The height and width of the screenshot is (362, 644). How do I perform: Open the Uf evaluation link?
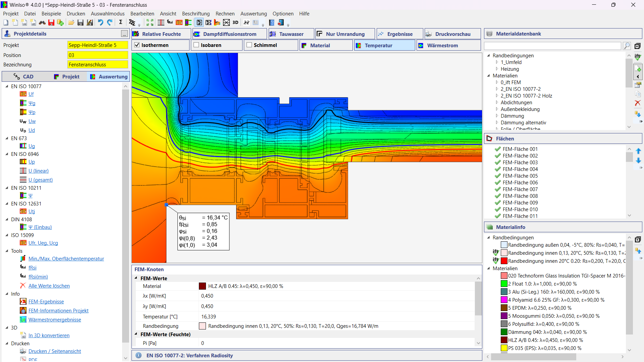[x=31, y=94]
